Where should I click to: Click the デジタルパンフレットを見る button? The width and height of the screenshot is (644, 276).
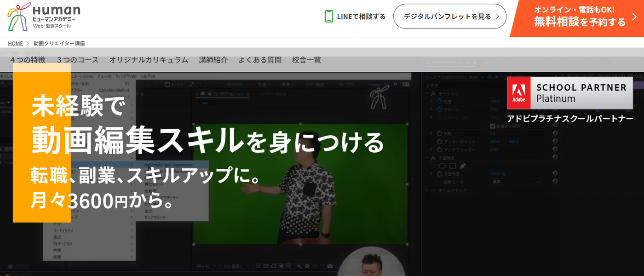tap(450, 17)
